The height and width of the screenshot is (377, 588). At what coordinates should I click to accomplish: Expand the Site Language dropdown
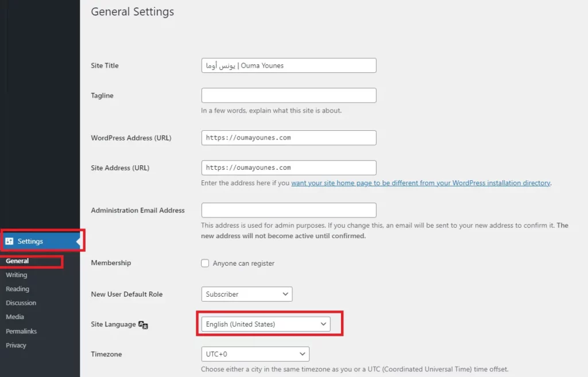click(266, 324)
